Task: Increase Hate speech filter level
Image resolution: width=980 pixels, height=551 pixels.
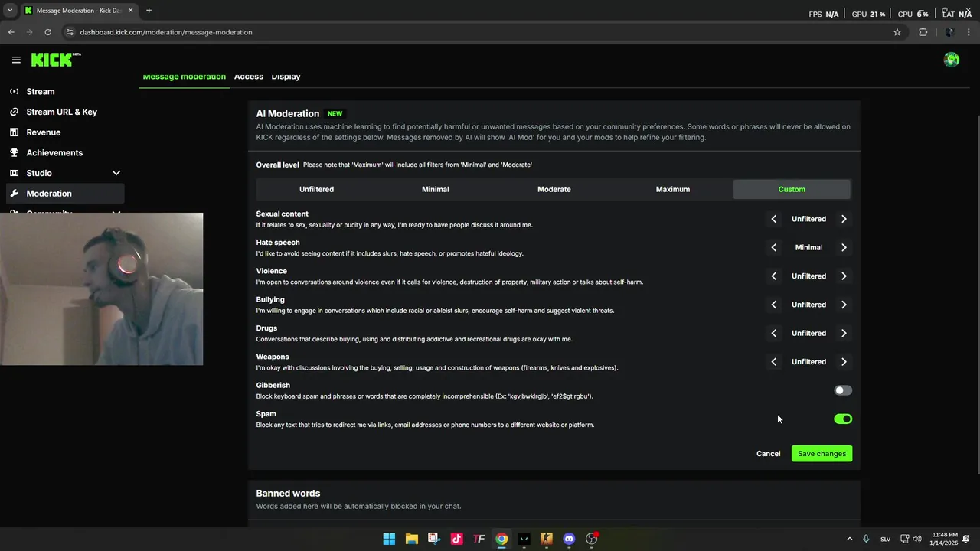Action: [844, 247]
